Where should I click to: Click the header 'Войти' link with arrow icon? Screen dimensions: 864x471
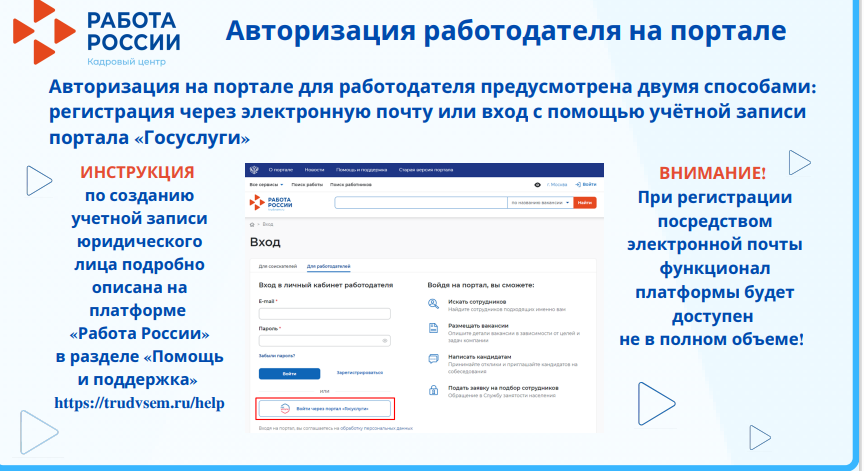586,185
